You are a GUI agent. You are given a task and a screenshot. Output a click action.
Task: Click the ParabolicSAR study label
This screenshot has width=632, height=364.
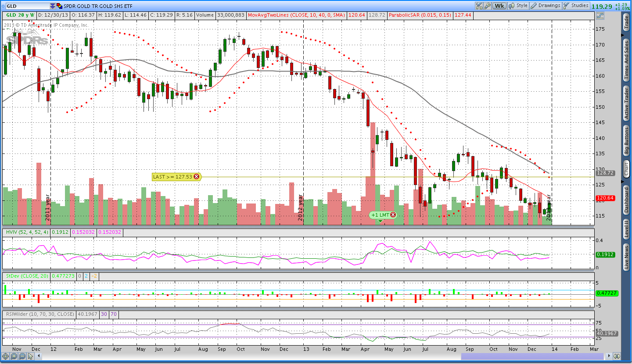tap(420, 15)
